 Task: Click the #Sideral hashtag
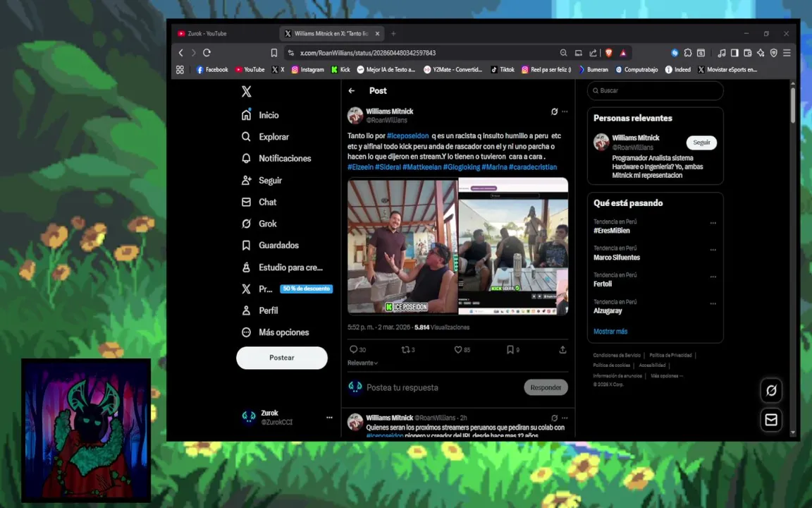[x=388, y=167]
